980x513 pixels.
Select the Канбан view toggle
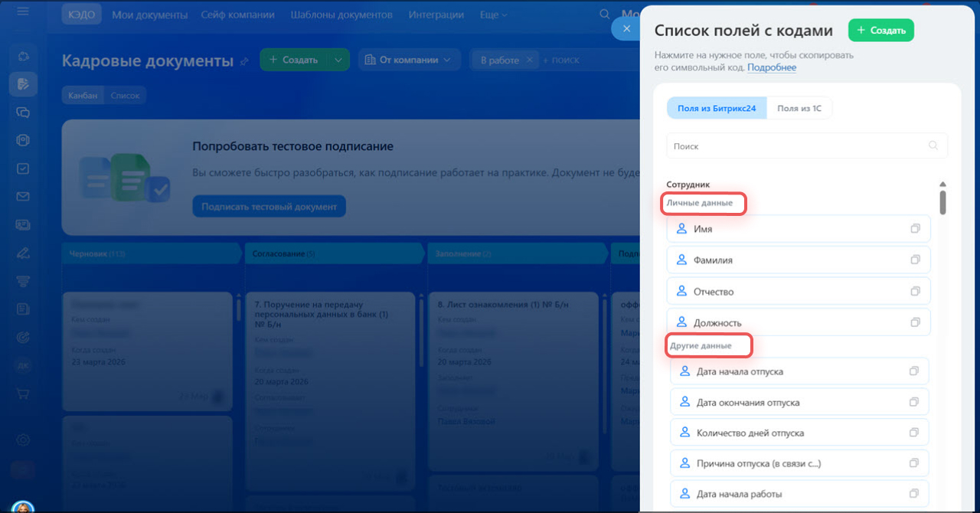click(83, 96)
